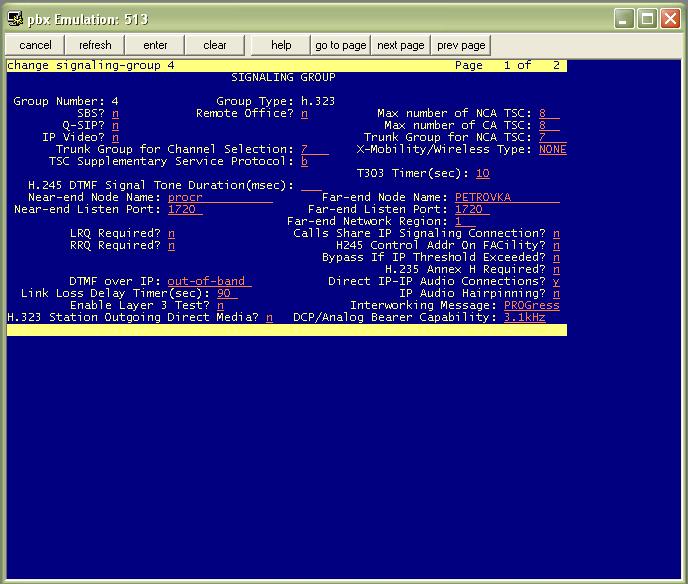Select the LRQ Required? value
Image resolution: width=688 pixels, height=584 pixels.
(171, 233)
